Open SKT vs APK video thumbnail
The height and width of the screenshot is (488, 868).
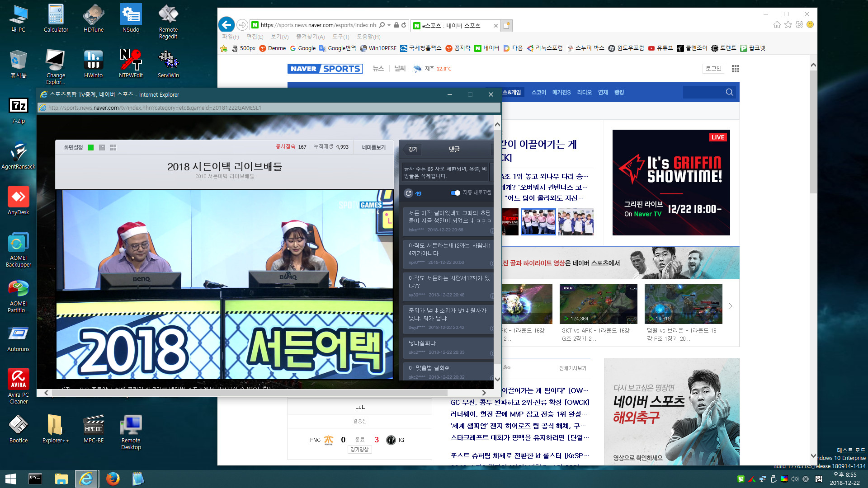598,304
